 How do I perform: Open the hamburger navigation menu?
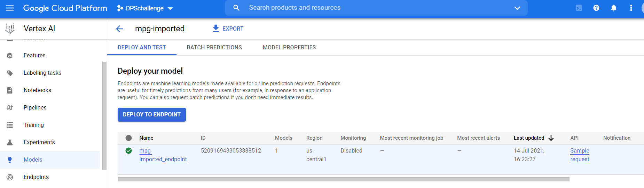10,8
